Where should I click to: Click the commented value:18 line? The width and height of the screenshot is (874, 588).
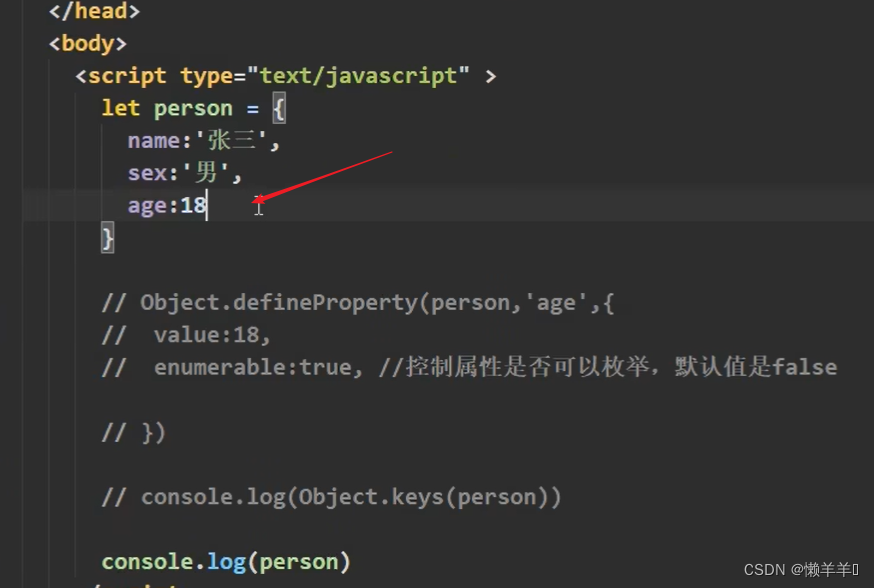coord(186,335)
